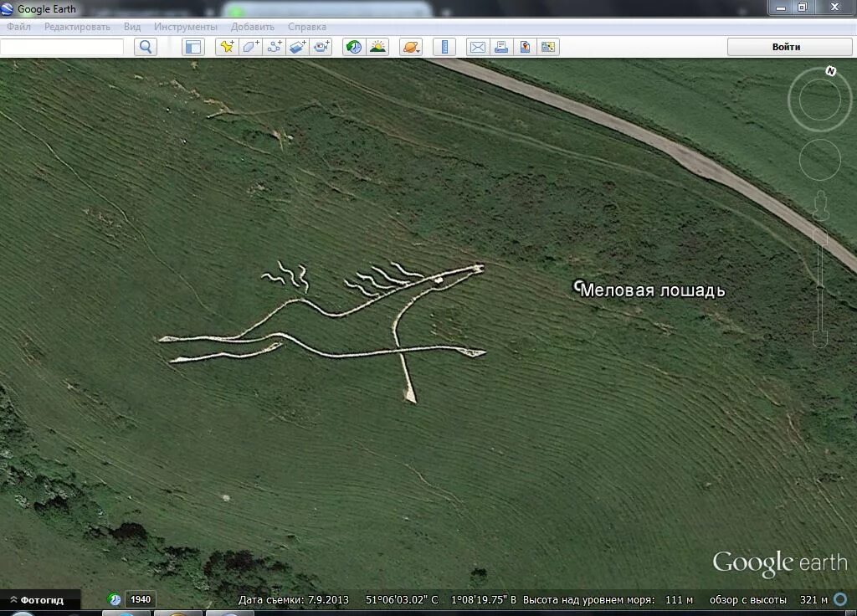Click the N north compass marker
857x616 pixels.
[831, 71]
